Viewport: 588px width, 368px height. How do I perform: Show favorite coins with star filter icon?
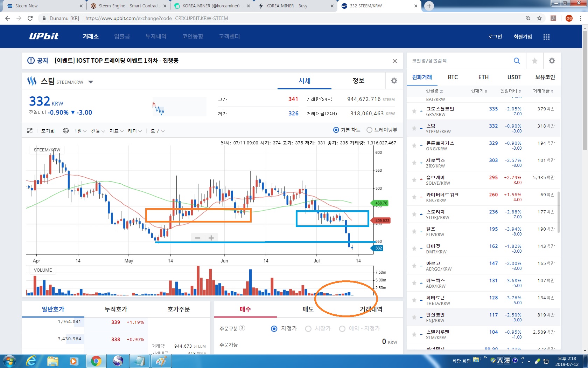click(x=534, y=61)
